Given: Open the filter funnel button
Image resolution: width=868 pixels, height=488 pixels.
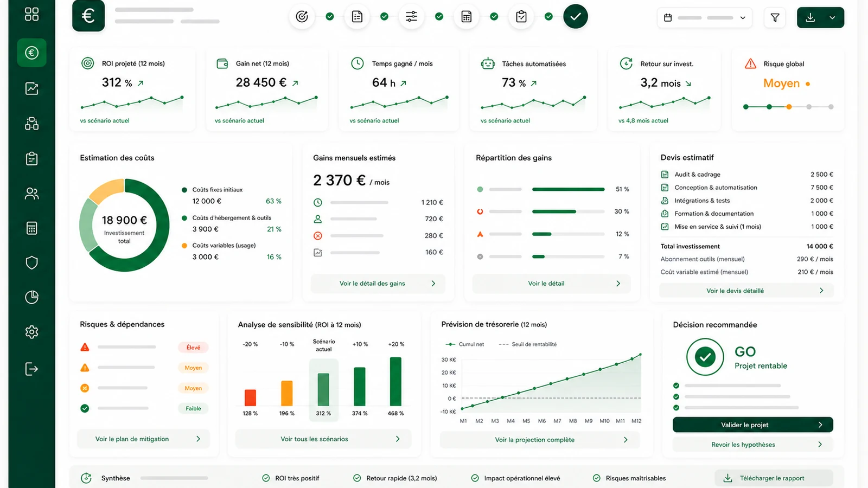Looking at the screenshot, I should point(775,18).
